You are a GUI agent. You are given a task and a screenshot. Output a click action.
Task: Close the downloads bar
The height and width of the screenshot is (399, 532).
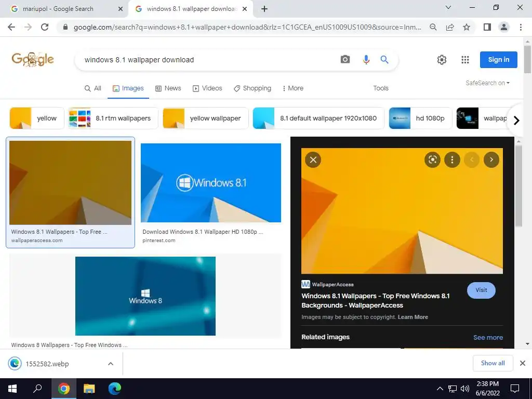tap(523, 363)
